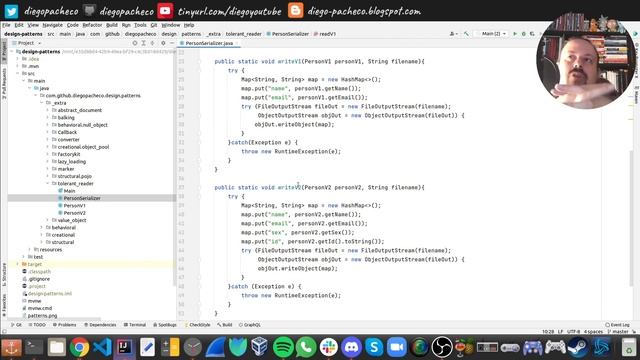Viewport: 640px width, 360px height.
Task: Open the file manager icon in dock
Action: coord(57,347)
